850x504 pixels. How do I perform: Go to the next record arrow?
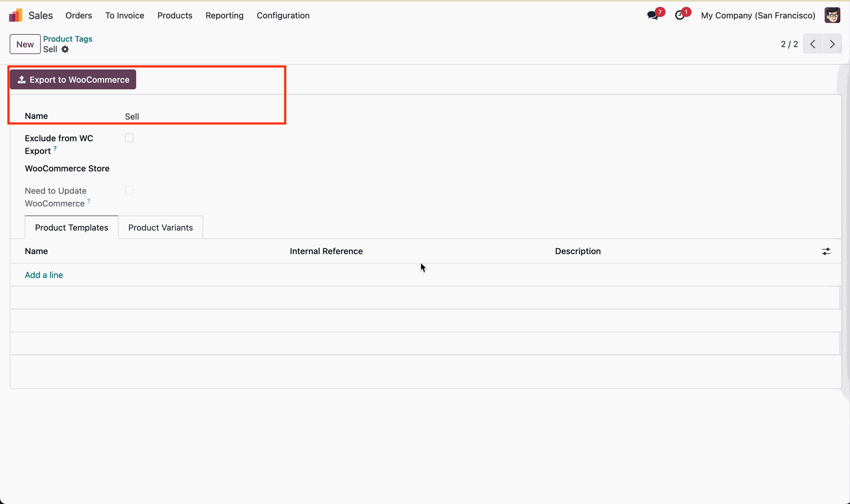pos(832,44)
